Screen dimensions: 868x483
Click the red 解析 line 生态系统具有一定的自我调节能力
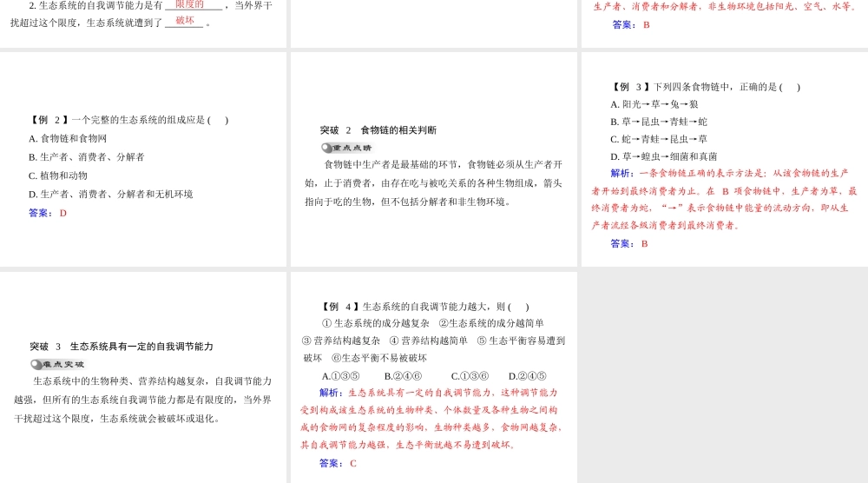pos(438,393)
